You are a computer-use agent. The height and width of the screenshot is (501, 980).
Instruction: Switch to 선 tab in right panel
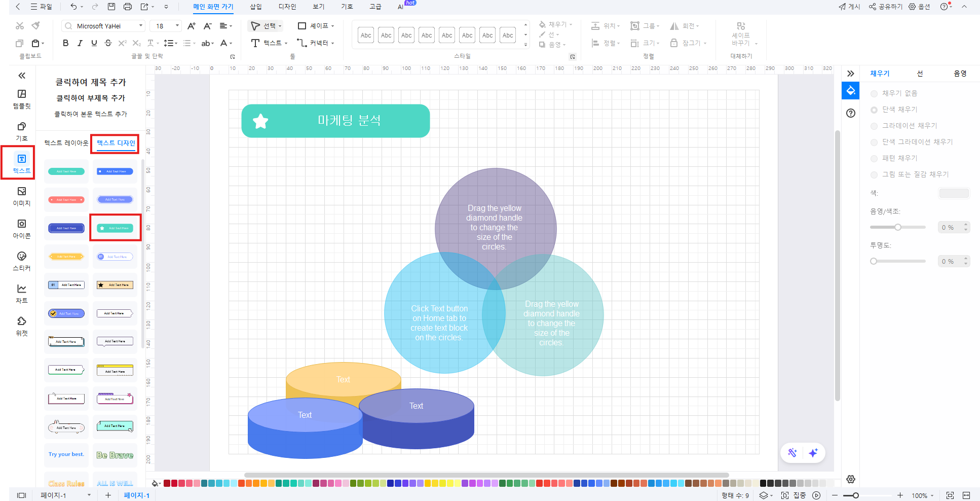920,74
